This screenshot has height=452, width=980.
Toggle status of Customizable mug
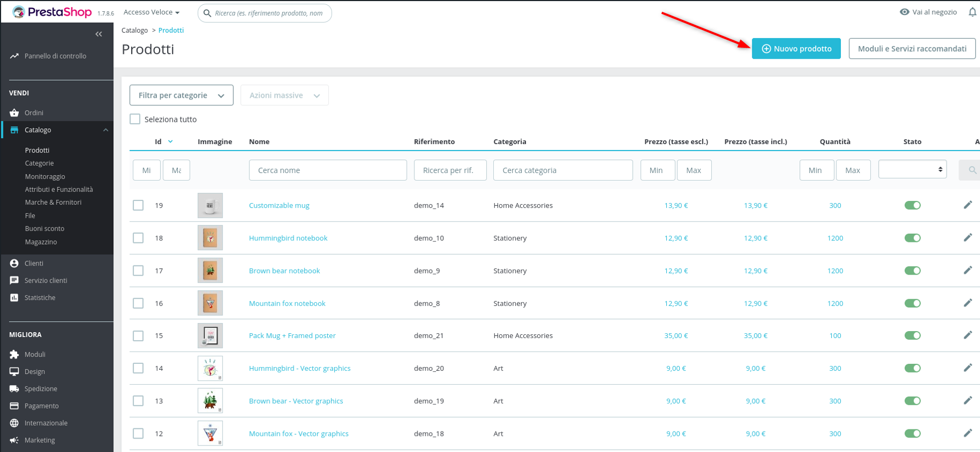point(912,205)
